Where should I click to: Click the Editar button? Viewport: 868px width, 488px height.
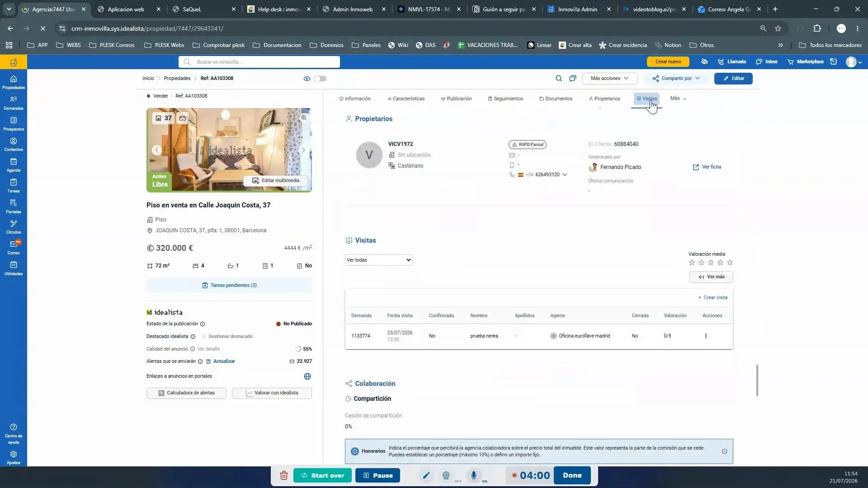click(733, 79)
